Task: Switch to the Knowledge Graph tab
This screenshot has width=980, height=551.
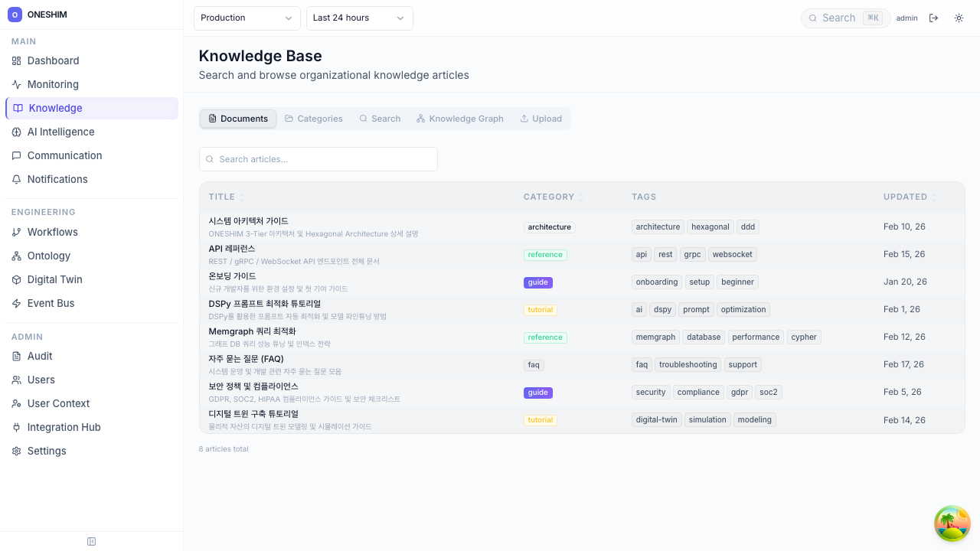Action: click(x=459, y=119)
